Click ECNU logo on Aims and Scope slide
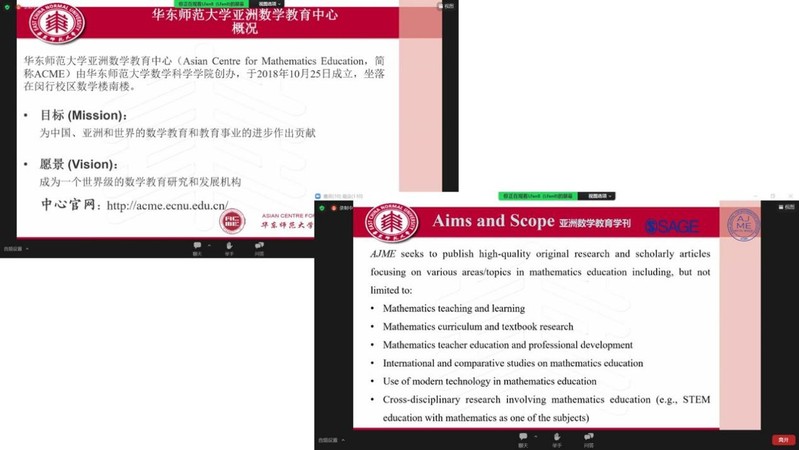Image resolution: width=799 pixels, height=450 pixels. [x=391, y=222]
